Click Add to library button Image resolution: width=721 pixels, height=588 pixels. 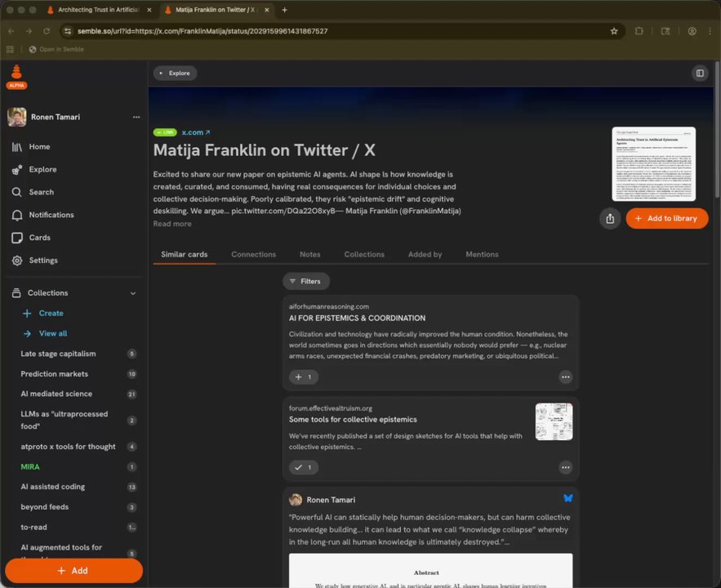pyautogui.click(x=667, y=219)
